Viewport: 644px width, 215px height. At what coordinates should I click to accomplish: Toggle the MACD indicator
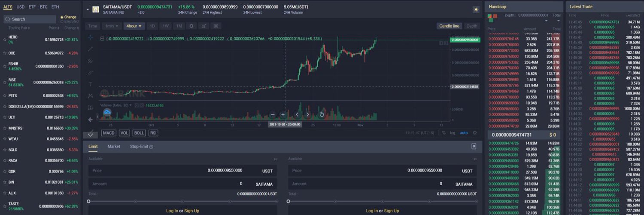click(x=109, y=133)
